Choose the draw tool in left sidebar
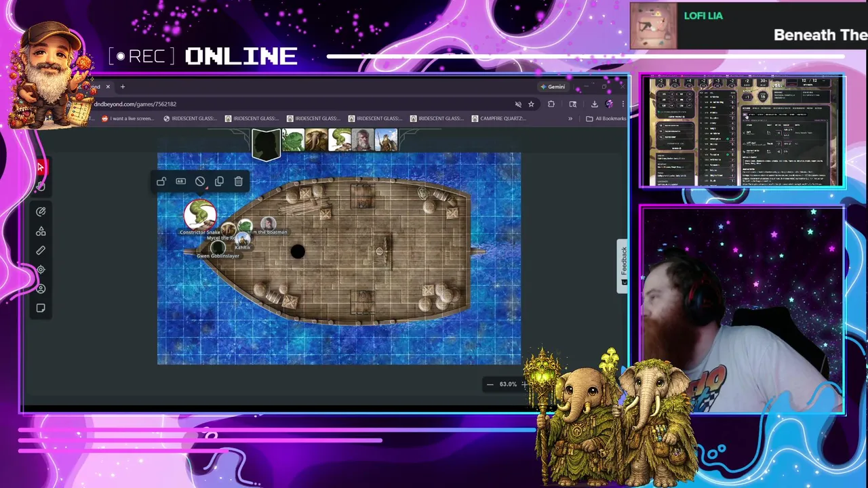The width and height of the screenshot is (868, 488). [41, 211]
